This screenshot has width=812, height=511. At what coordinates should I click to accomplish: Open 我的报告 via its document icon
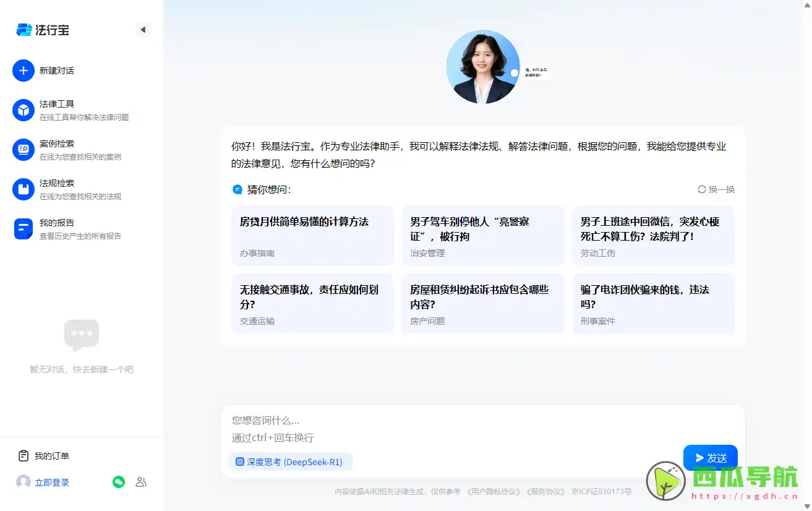coord(23,229)
